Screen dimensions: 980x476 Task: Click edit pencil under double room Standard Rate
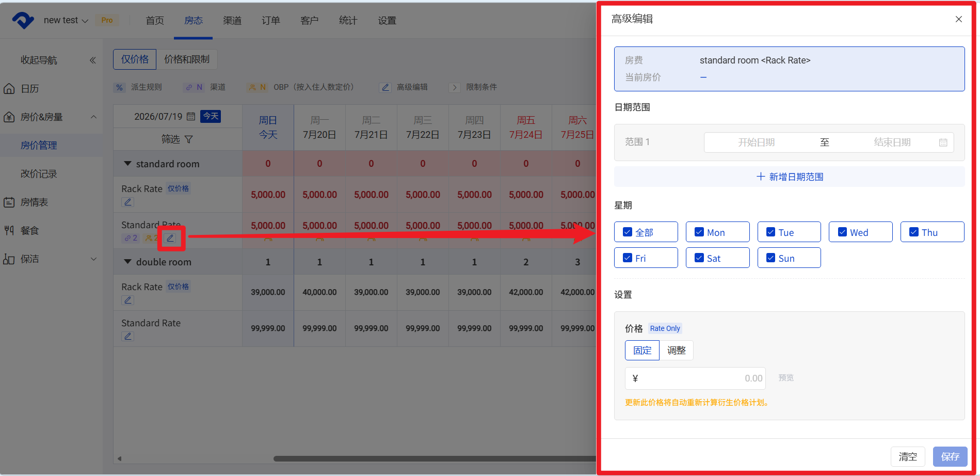tap(128, 336)
